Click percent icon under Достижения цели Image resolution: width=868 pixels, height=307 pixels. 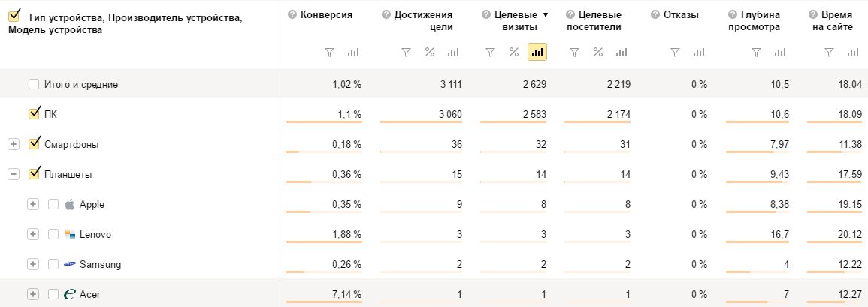click(x=430, y=53)
